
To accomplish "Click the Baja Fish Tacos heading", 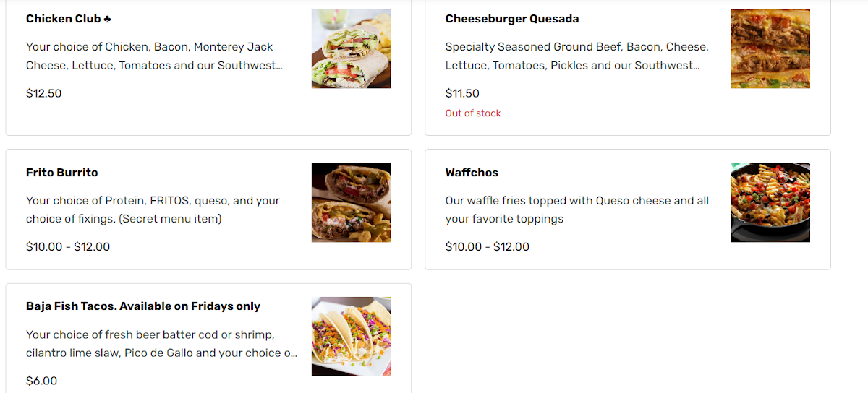I will pyautogui.click(x=143, y=306).
